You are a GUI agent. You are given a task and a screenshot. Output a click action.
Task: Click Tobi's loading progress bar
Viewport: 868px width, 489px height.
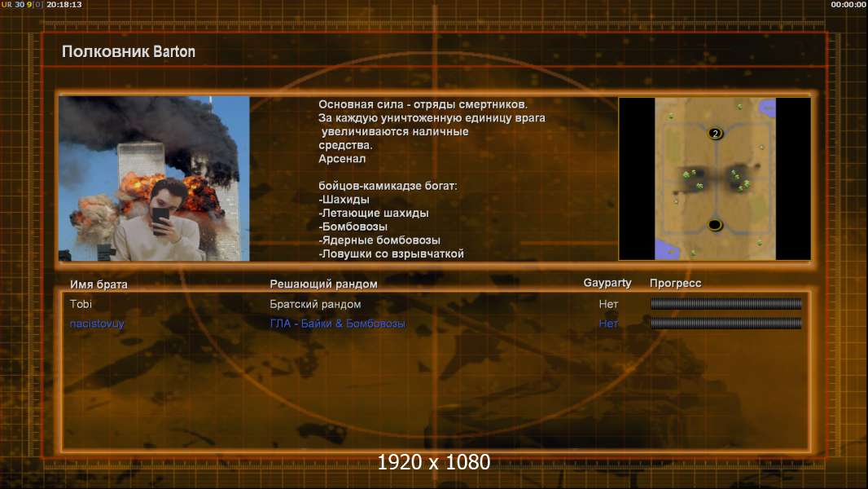pyautogui.click(x=726, y=303)
